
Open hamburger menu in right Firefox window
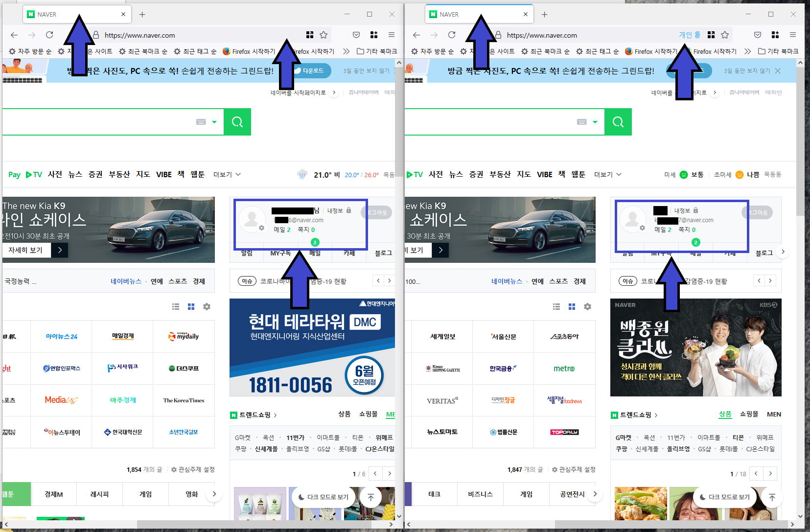793,35
